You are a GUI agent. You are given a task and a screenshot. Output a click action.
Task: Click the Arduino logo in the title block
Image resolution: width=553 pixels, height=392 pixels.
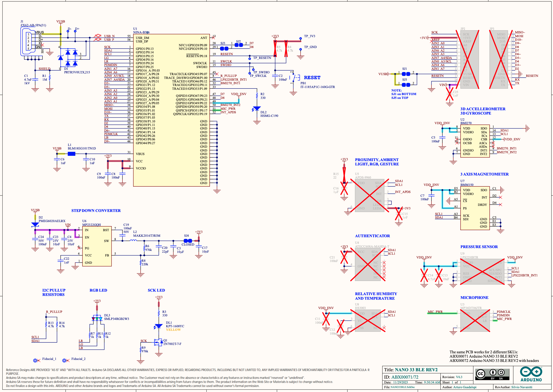coord(531,374)
